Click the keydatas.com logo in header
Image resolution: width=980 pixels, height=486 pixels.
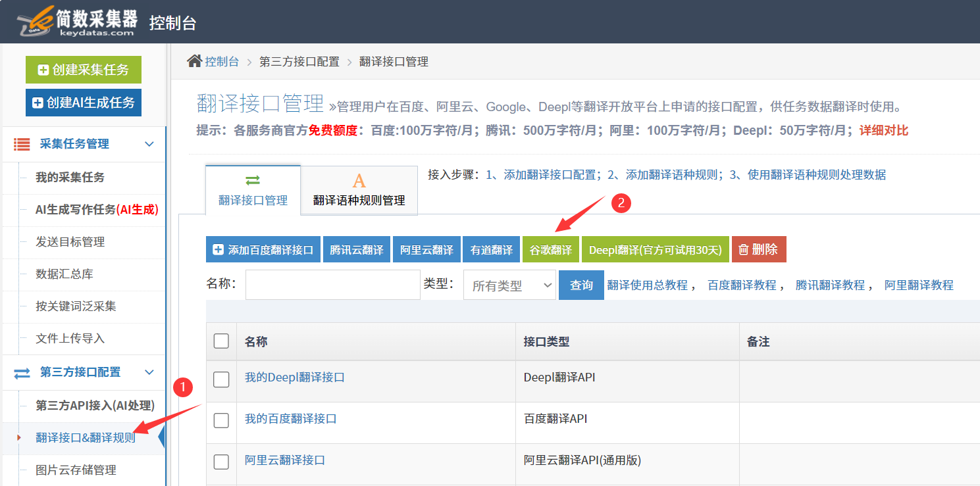tap(78, 21)
